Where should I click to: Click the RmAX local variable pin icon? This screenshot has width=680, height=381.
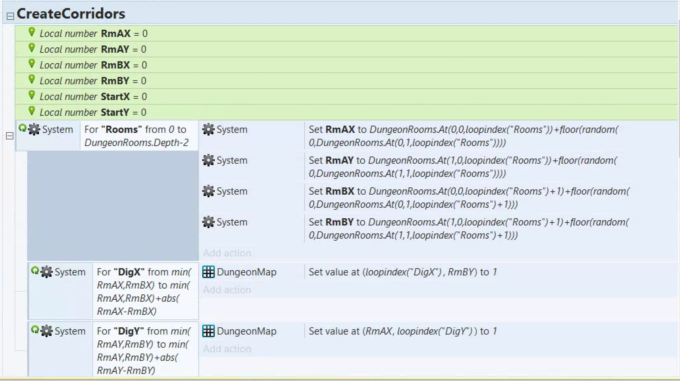pos(32,32)
